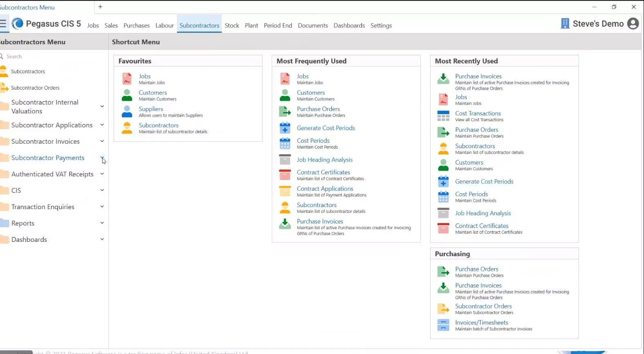Viewport: 644px width, 354px height.
Task: Open the user account profile icon
Action: [x=633, y=24]
